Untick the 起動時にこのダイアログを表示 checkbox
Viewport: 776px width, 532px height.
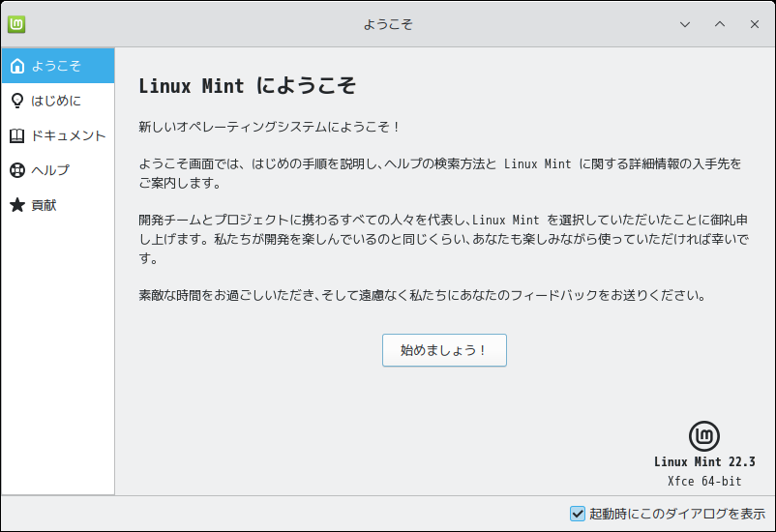click(x=578, y=514)
